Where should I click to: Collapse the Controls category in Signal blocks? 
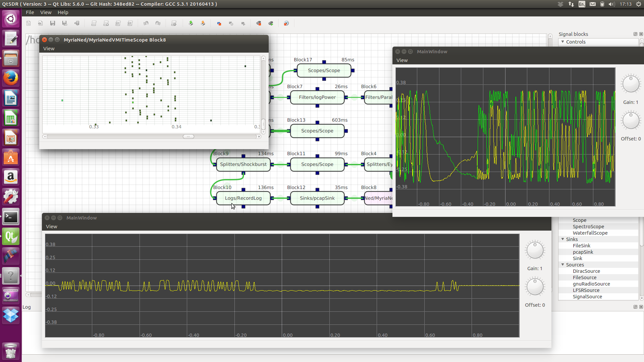coord(563,42)
